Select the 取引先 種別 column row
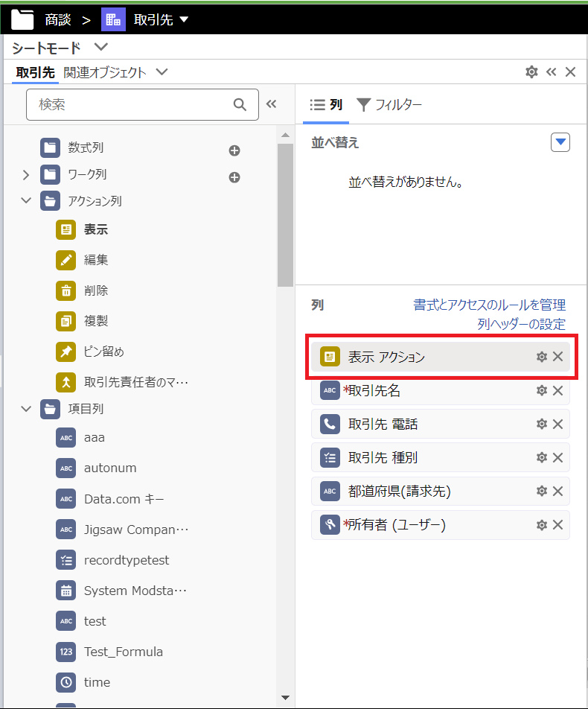 click(x=441, y=457)
